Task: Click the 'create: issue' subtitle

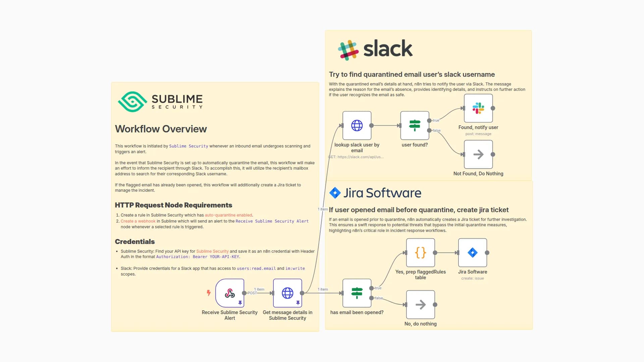Action: tap(473, 278)
